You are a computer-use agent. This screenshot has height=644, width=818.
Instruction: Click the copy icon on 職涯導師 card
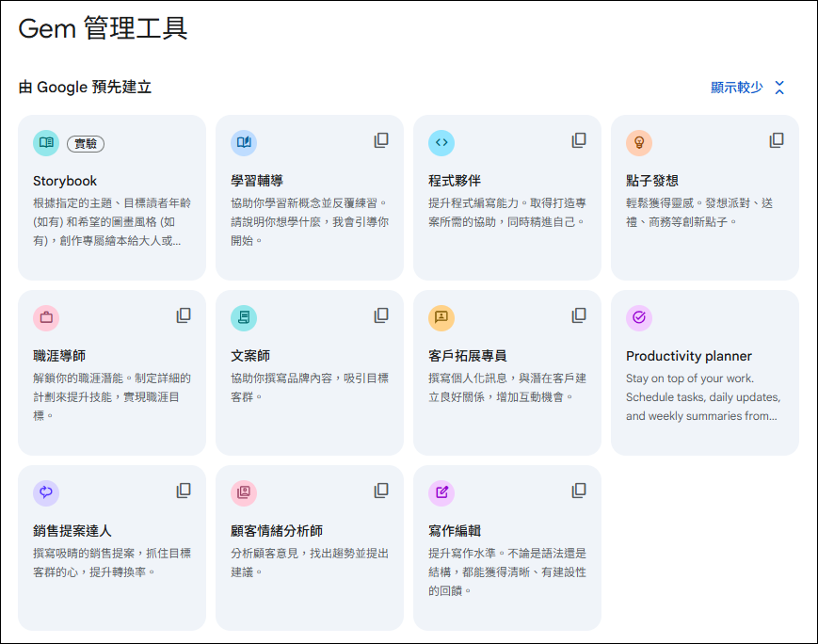point(184,315)
